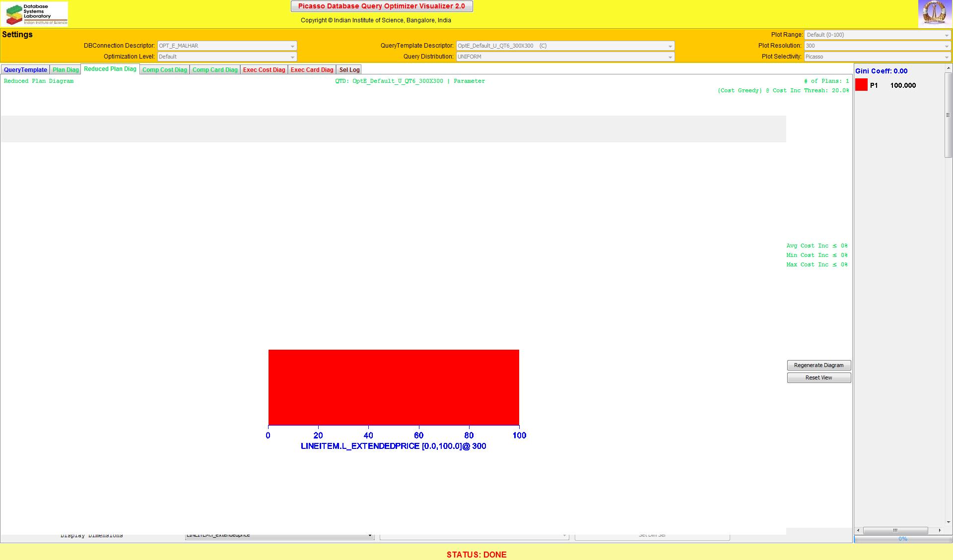The width and height of the screenshot is (953, 560).
Task: Click the Regenerate Diagram button
Action: 818,365
